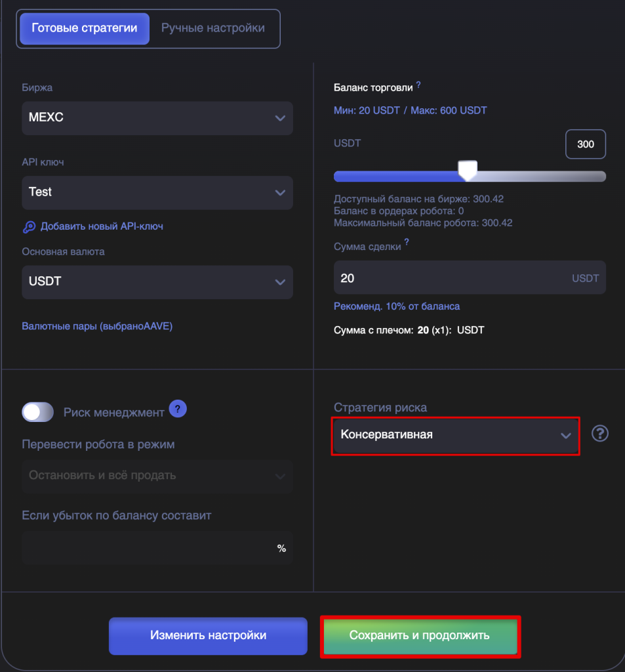The height and width of the screenshot is (672, 625).
Task: Click chevron arrow in MEXC exchange field
Action: [280, 118]
